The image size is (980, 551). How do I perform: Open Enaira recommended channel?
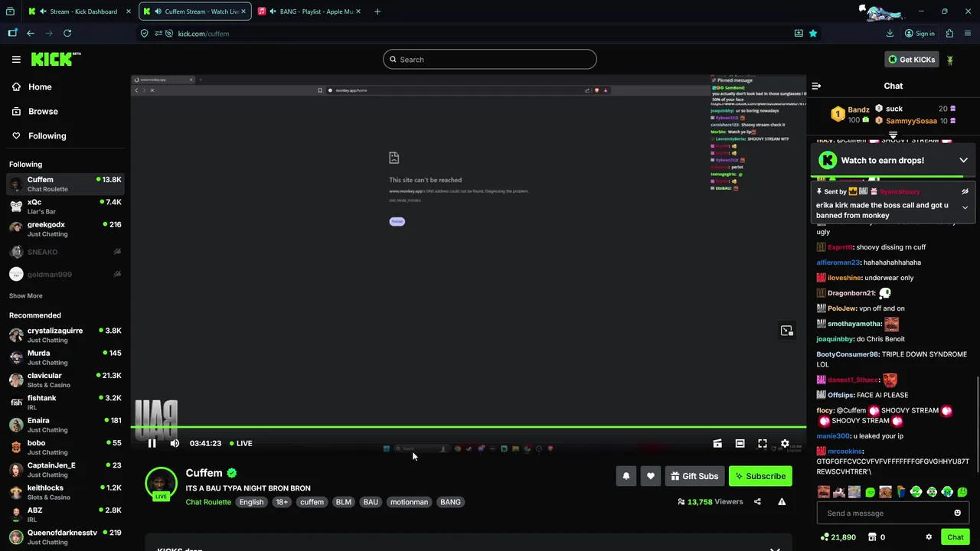(x=65, y=425)
